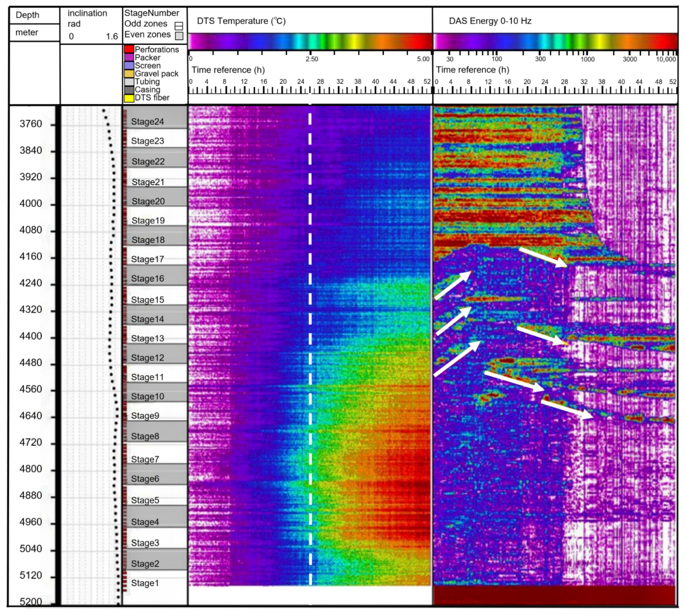Image resolution: width=685 pixels, height=616 pixels.
Task: Click the blue Screen legend swatch
Action: tap(129, 66)
